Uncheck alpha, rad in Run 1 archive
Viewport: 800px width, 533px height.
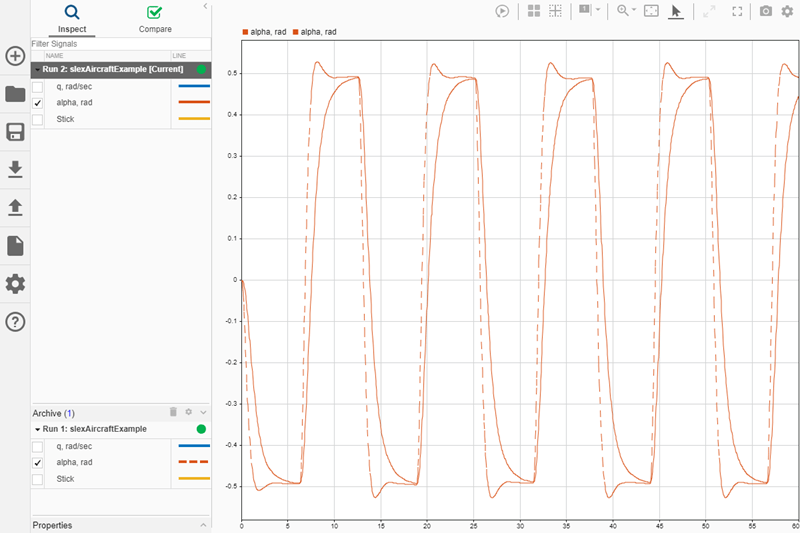click(38, 463)
